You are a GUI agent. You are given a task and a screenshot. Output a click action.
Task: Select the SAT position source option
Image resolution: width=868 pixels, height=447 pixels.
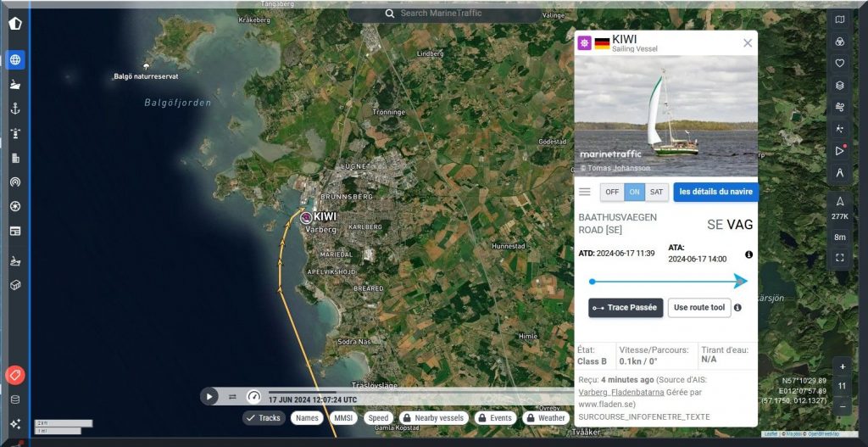pos(657,193)
